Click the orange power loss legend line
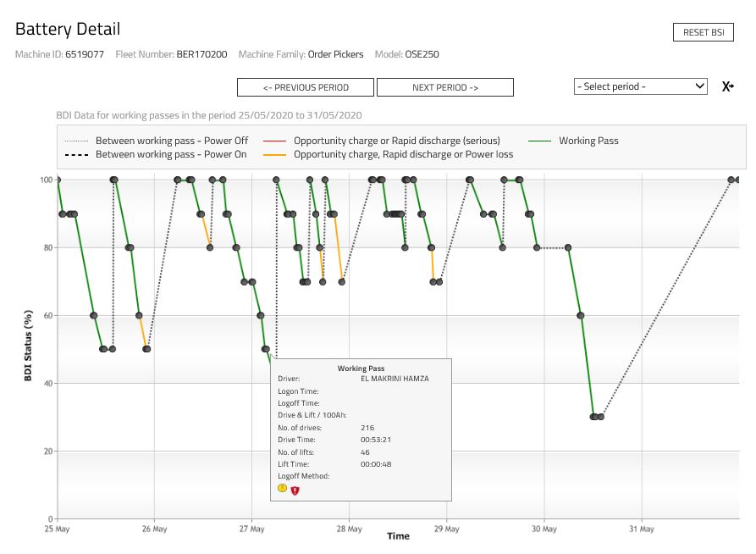The height and width of the screenshot is (554, 756). (x=275, y=155)
